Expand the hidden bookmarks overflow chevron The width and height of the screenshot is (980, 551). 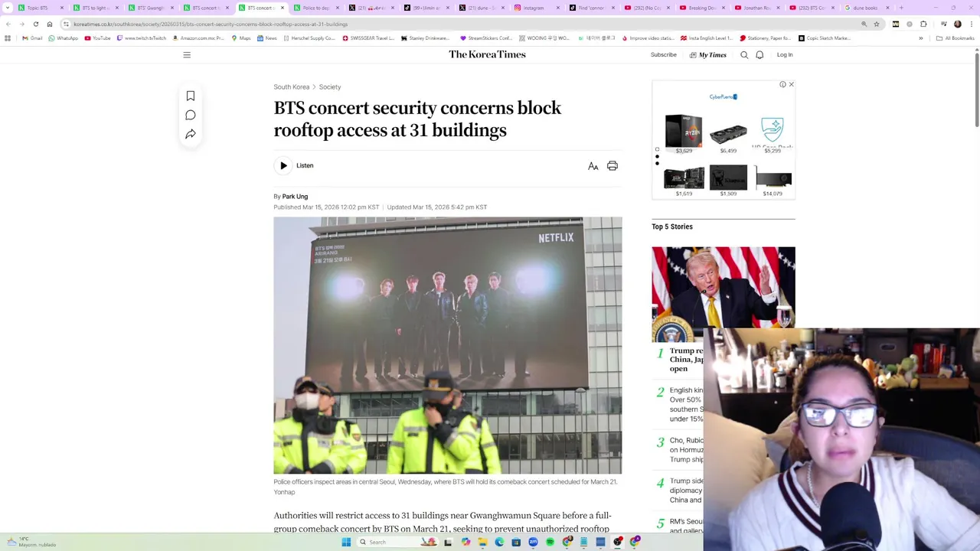pos(921,38)
